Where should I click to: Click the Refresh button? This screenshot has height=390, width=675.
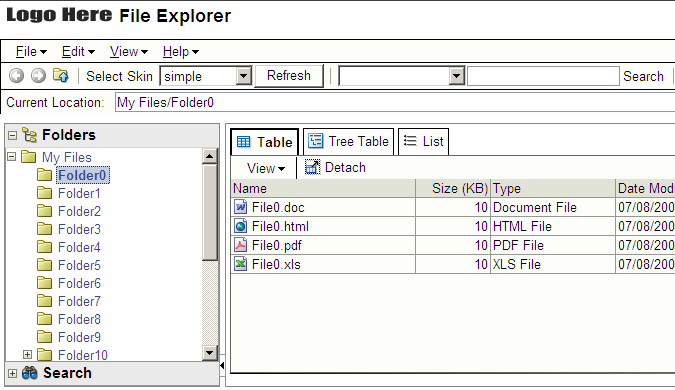(x=289, y=76)
